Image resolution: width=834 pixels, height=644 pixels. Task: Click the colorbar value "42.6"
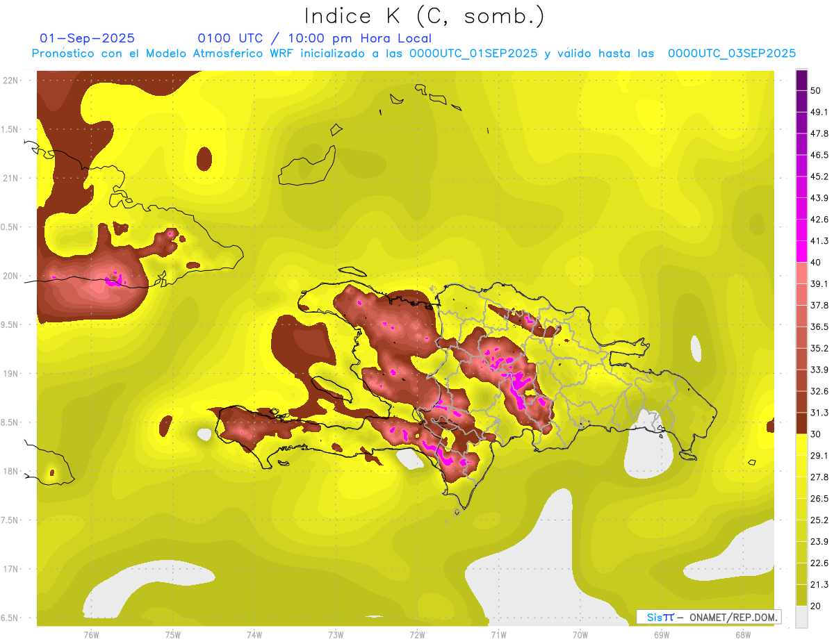click(x=819, y=220)
